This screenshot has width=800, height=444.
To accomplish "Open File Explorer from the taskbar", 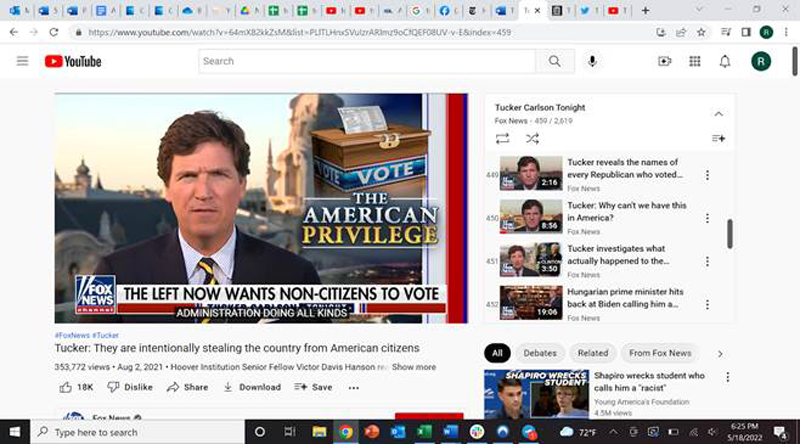I will coord(319,432).
